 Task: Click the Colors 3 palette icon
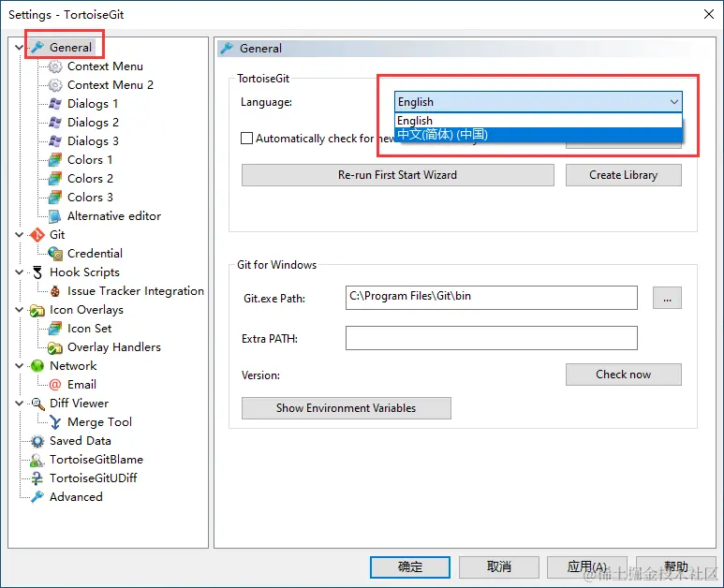(55, 197)
